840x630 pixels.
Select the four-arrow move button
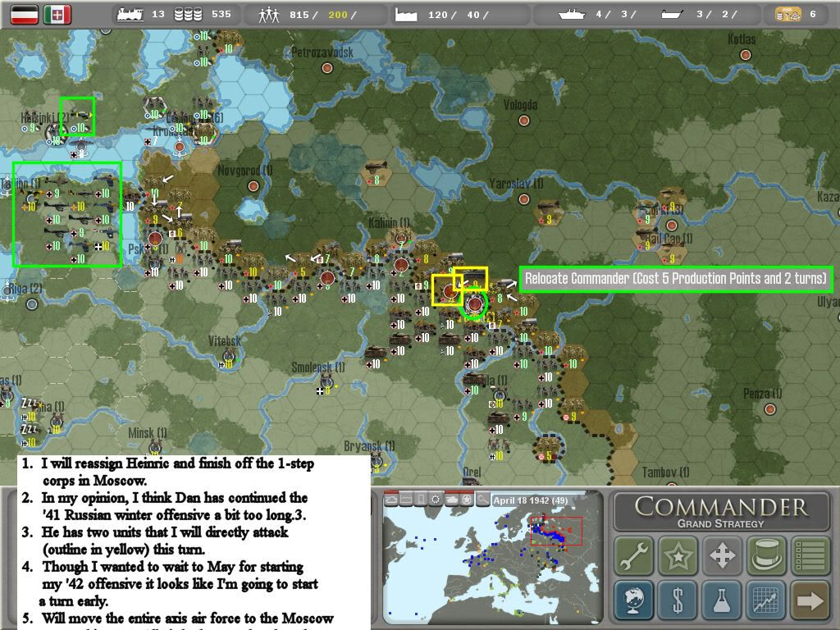(722, 556)
